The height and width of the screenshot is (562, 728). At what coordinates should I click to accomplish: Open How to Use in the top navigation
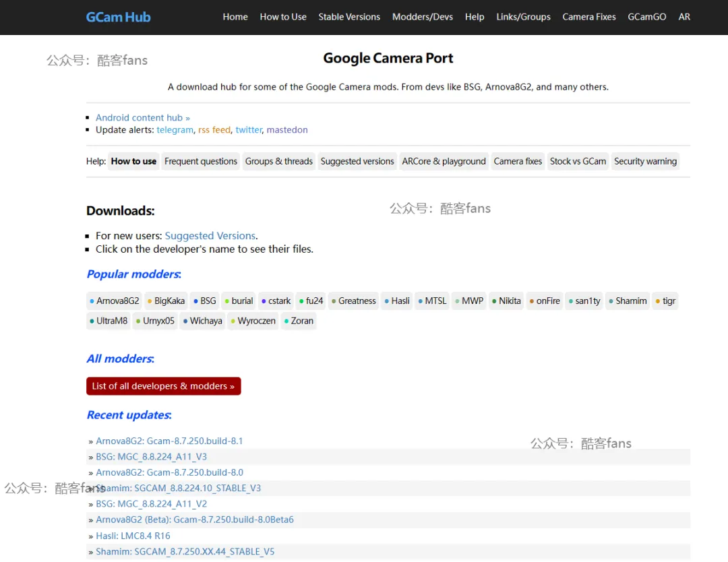coord(282,17)
